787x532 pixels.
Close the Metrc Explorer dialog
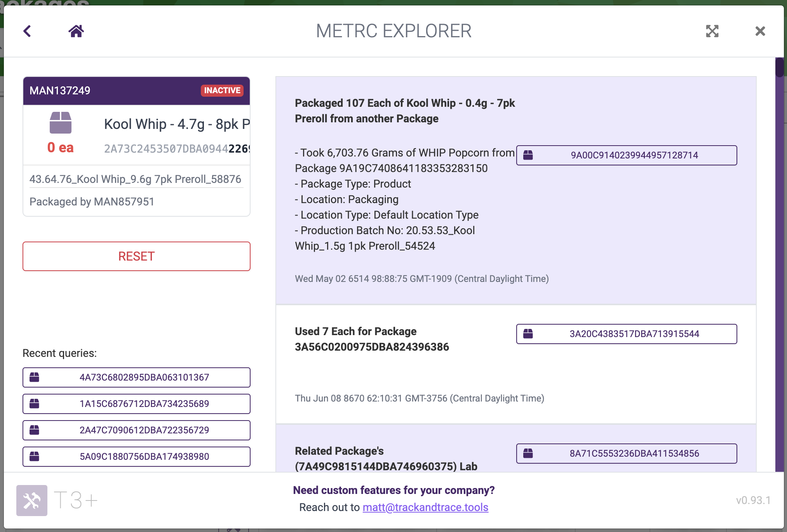click(760, 31)
